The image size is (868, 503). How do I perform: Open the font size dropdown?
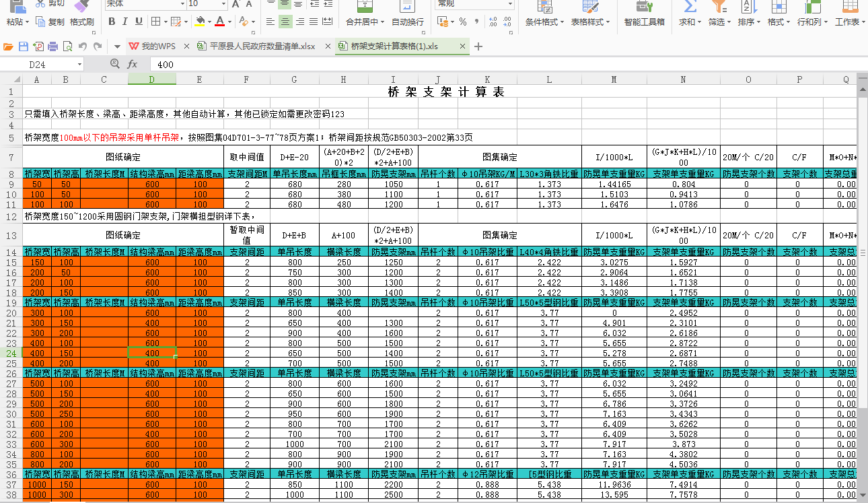[x=222, y=4]
